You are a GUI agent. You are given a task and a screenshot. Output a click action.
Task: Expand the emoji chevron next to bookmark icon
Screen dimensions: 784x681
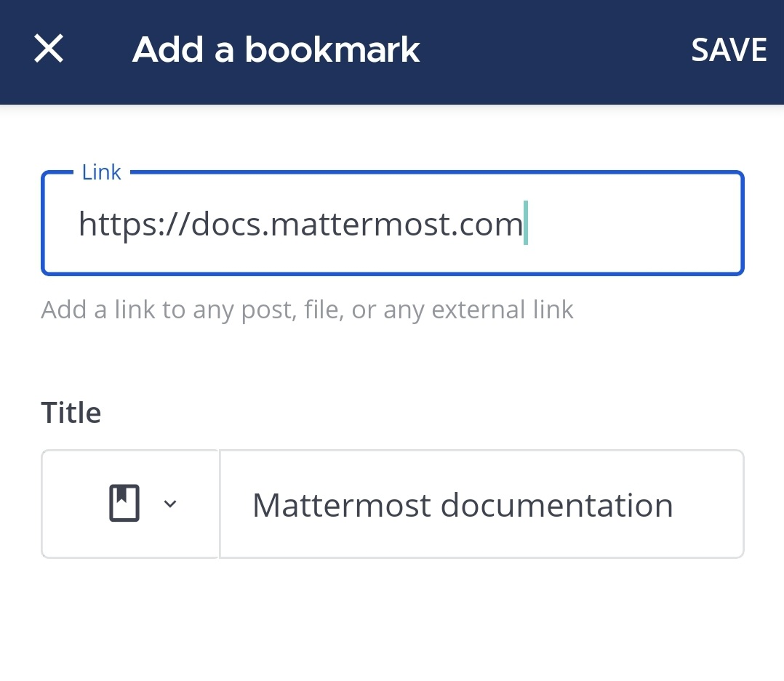click(x=170, y=504)
